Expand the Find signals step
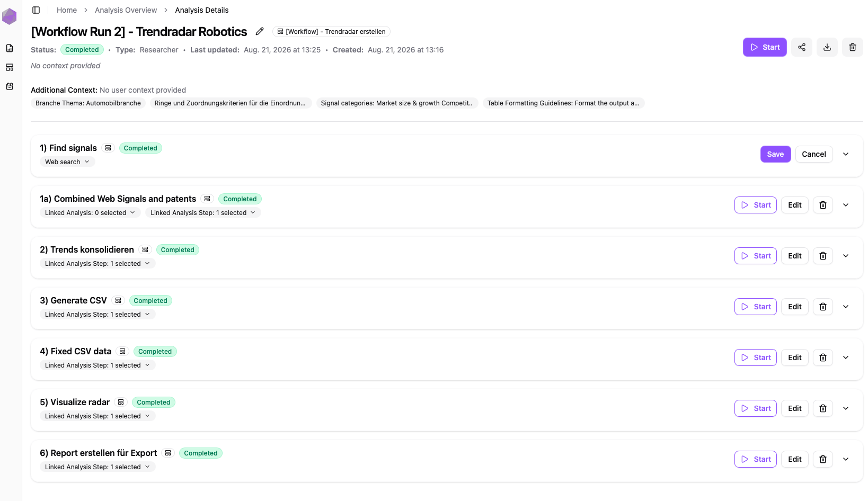868x501 pixels. click(846, 154)
